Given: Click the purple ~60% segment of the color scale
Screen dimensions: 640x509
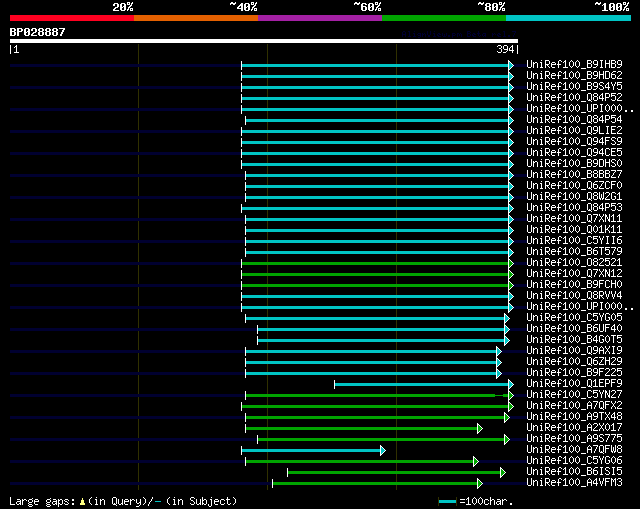Looking at the screenshot, I should 320,18.
